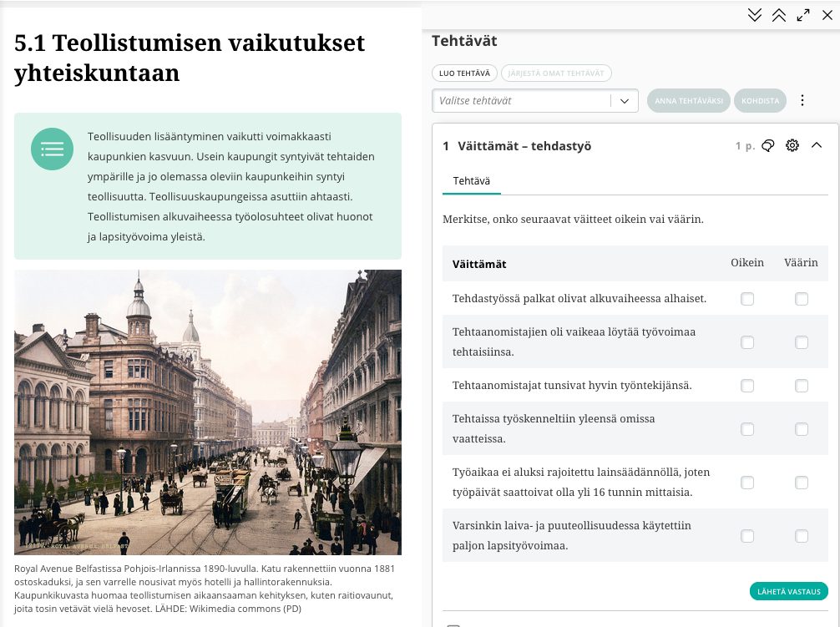Open gear settings for Väittämät task

tap(792, 146)
